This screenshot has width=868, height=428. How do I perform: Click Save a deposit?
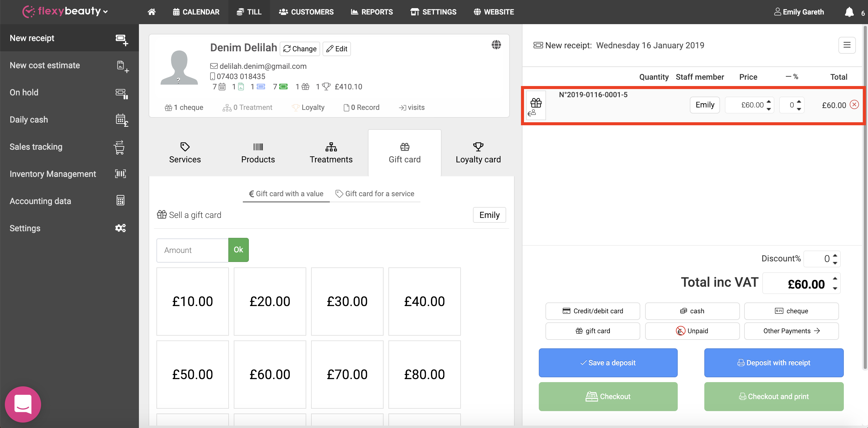608,363
